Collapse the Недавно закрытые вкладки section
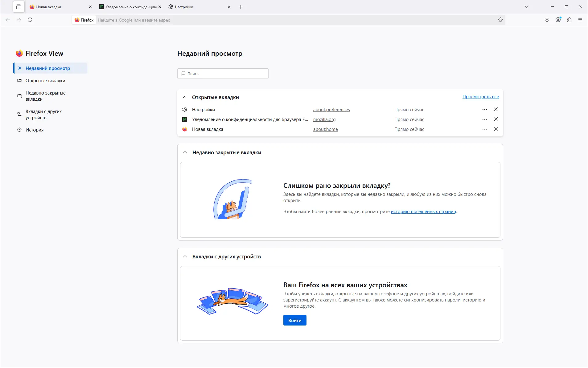The image size is (588, 368). (x=185, y=152)
